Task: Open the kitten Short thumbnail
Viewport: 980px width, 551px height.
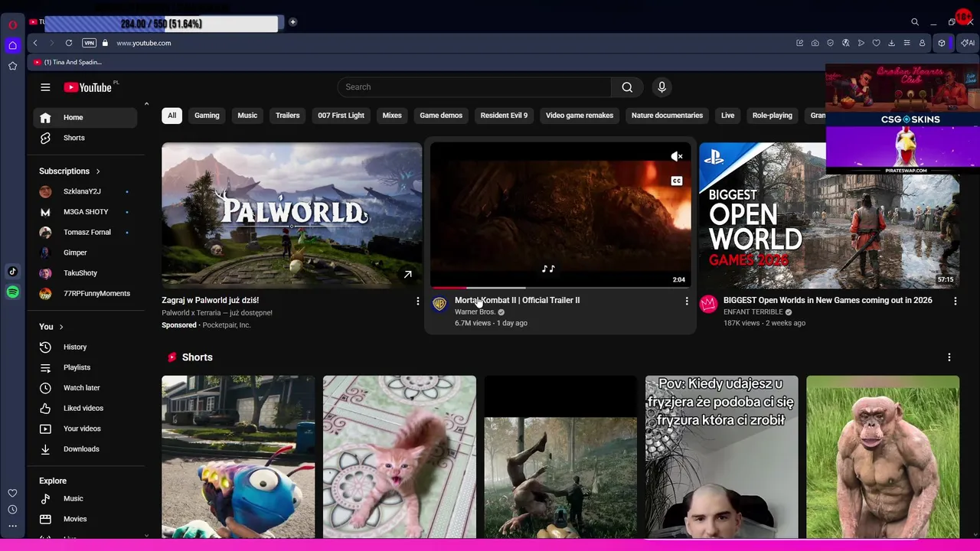Action: [x=400, y=457]
